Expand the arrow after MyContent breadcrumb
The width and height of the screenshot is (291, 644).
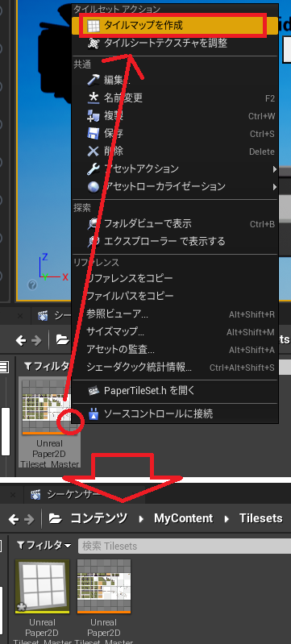[227, 519]
